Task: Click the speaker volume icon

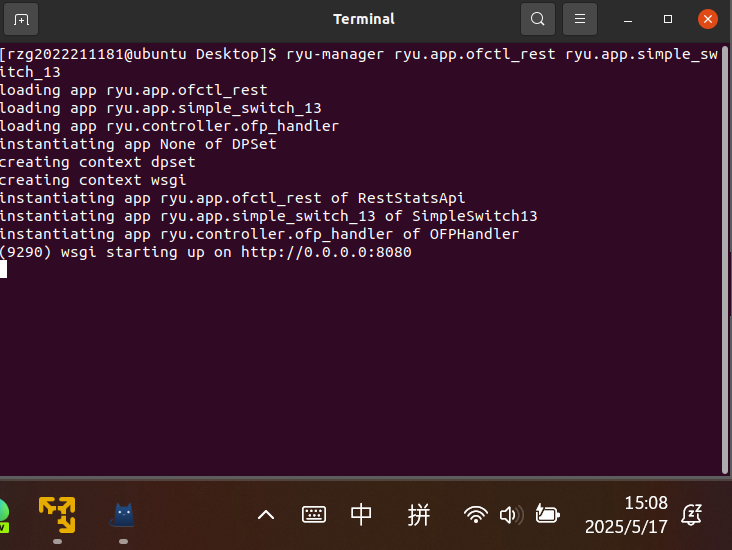Action: 510,515
